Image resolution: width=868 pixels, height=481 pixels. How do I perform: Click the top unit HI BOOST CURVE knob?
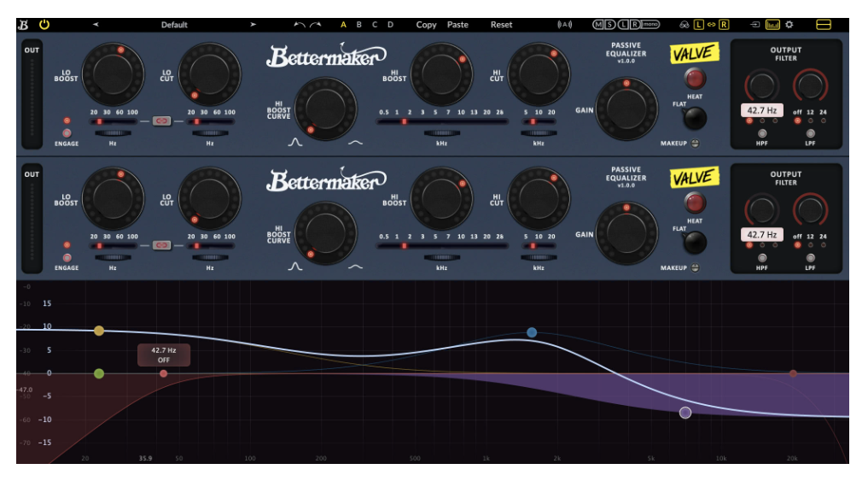325,108
